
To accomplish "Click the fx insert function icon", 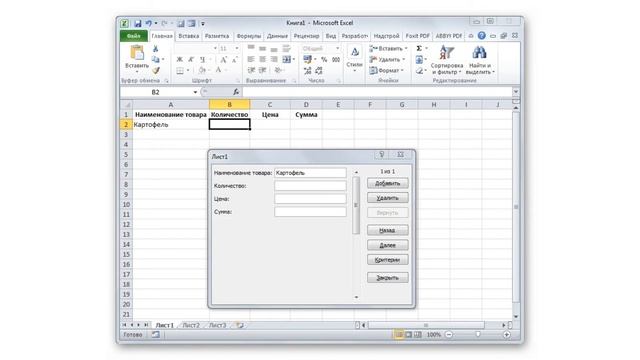I will coord(236,92).
